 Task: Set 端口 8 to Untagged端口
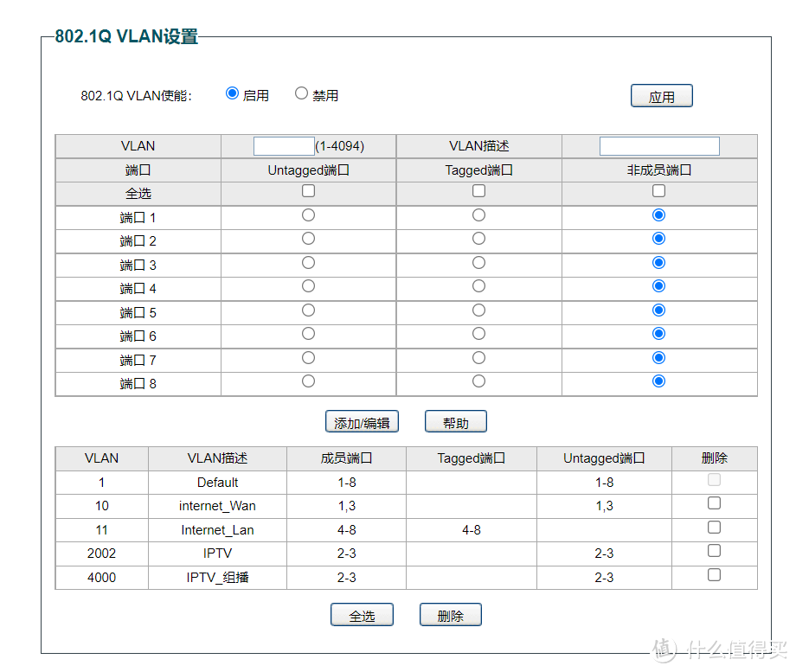(x=308, y=381)
